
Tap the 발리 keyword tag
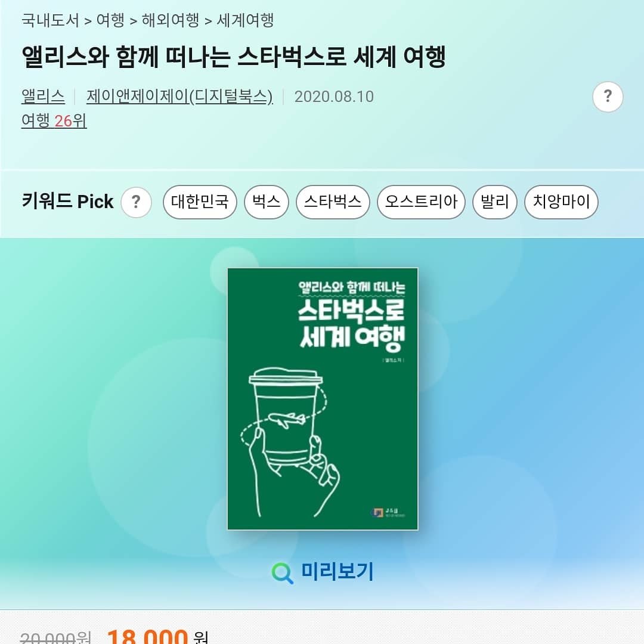click(x=494, y=202)
